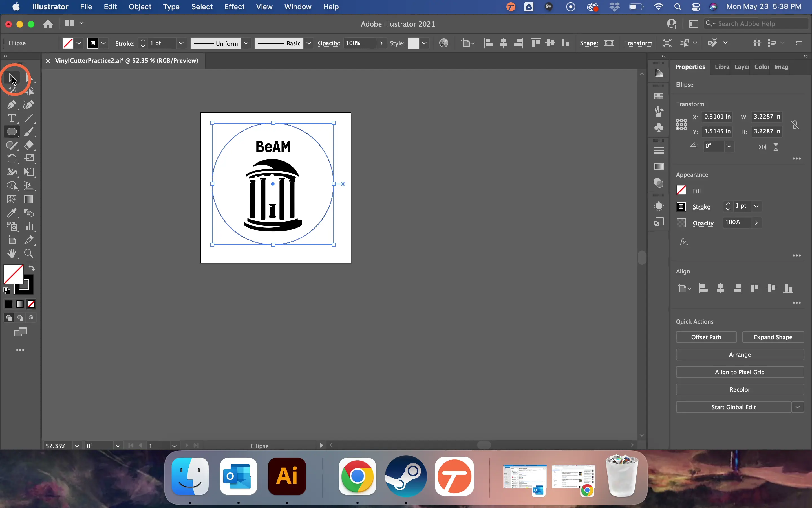Screen dimensions: 812x508
Task: Select the Eraser tool
Action: [x=29, y=145]
